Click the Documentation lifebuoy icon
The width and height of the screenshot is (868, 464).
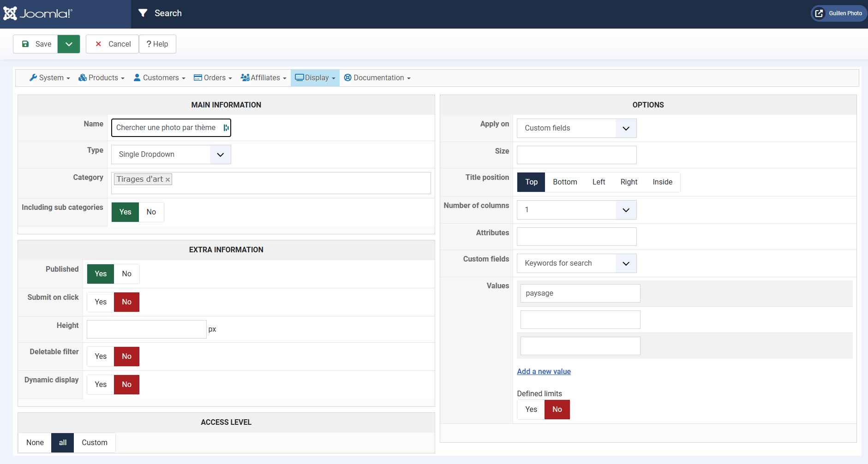click(x=348, y=77)
